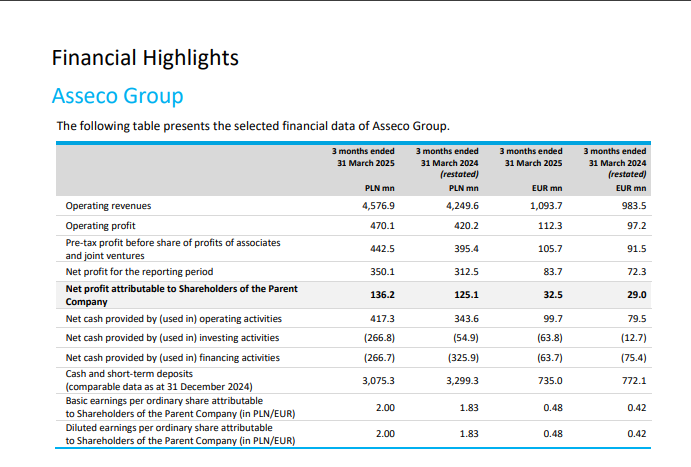Select Operating revenues value 4,249.6

tap(462, 206)
